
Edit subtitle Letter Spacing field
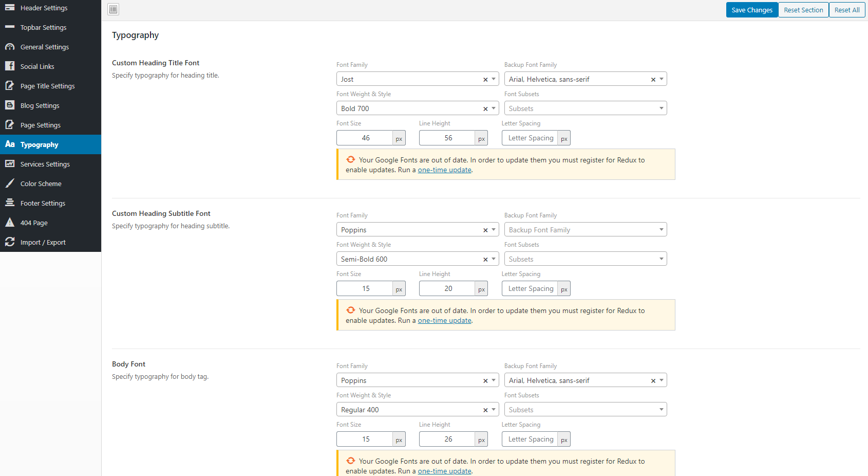coord(531,288)
